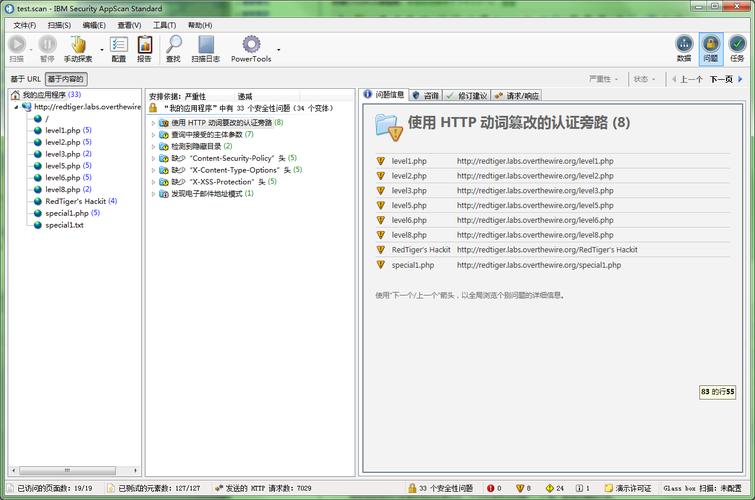Select level5.php in the application tree

[x=63, y=166]
